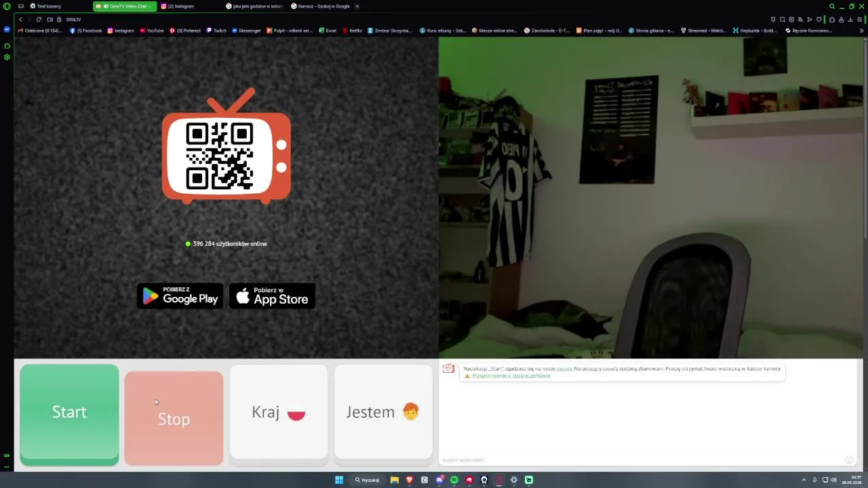Download app via Google Play badge

pos(180,296)
